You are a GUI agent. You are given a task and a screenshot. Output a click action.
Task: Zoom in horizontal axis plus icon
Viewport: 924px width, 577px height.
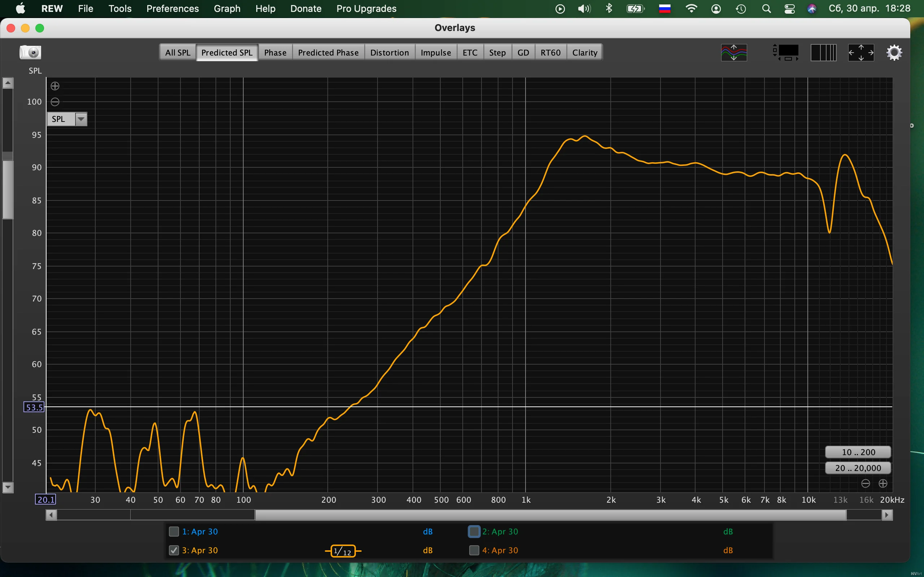pos(883,484)
